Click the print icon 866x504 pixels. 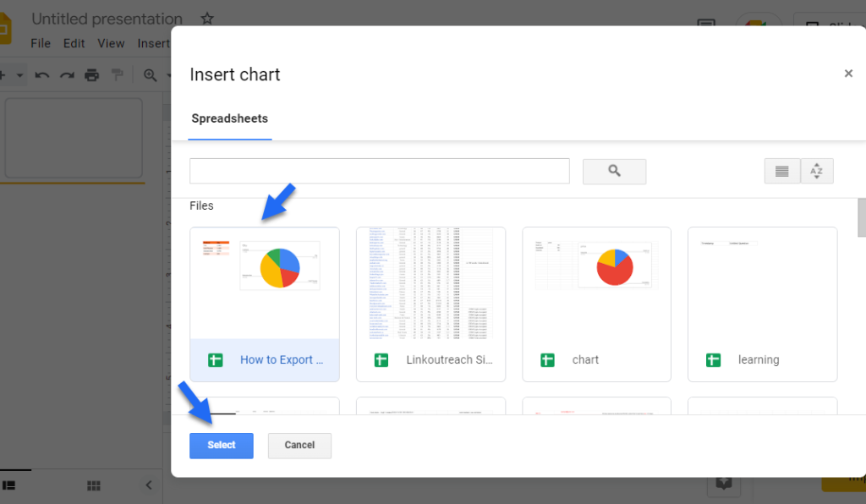(91, 75)
